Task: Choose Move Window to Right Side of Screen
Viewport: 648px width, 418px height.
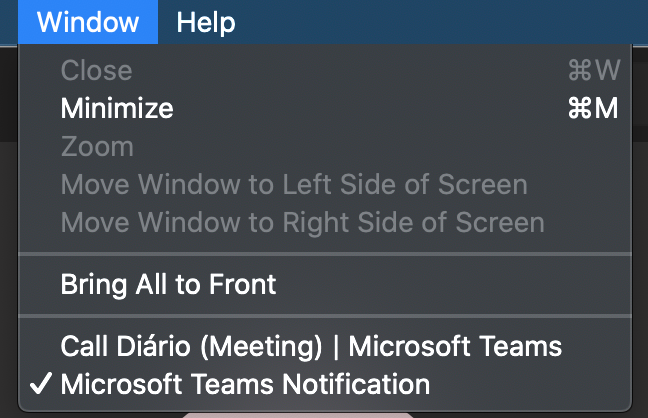Action: point(302,222)
